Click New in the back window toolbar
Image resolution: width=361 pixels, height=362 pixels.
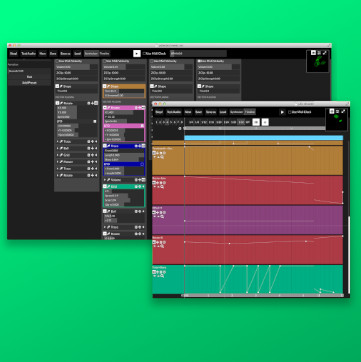[42, 54]
